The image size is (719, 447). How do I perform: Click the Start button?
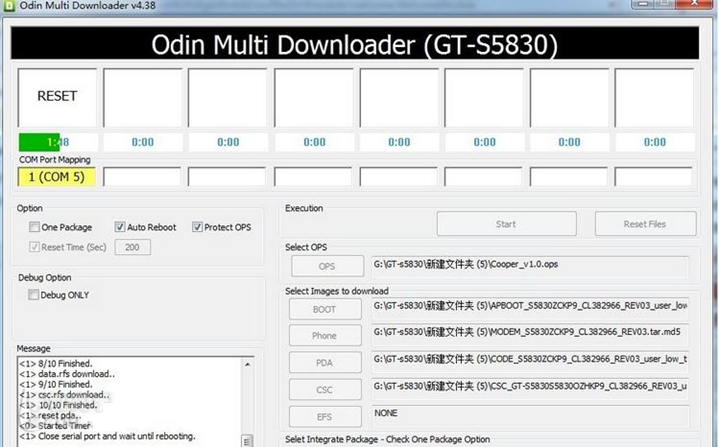[x=506, y=224]
